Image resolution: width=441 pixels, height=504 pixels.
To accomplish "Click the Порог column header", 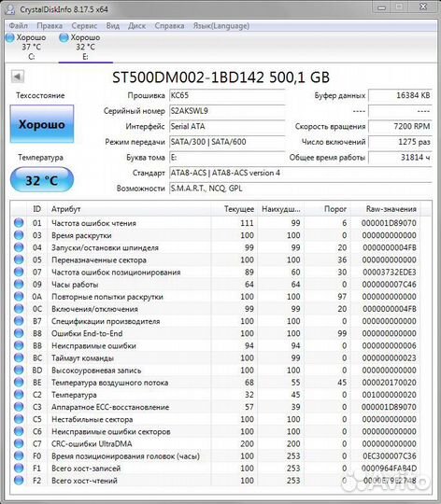I will [x=327, y=209].
